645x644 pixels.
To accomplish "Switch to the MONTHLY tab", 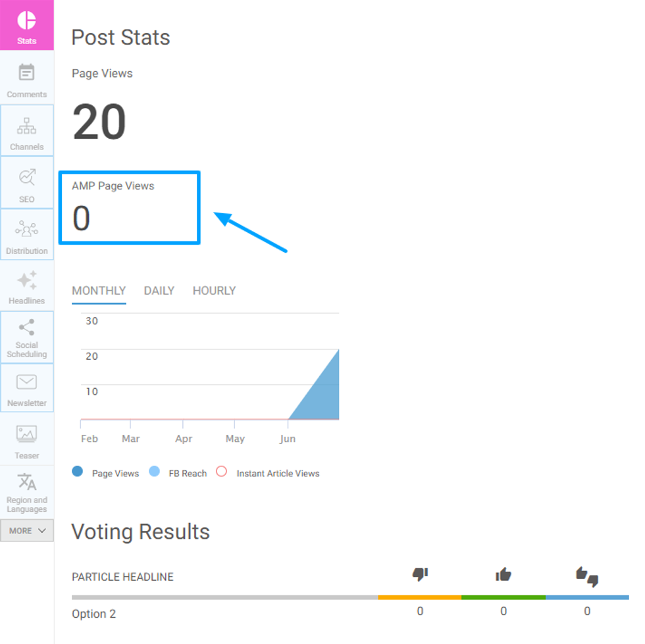I will pyautogui.click(x=99, y=291).
